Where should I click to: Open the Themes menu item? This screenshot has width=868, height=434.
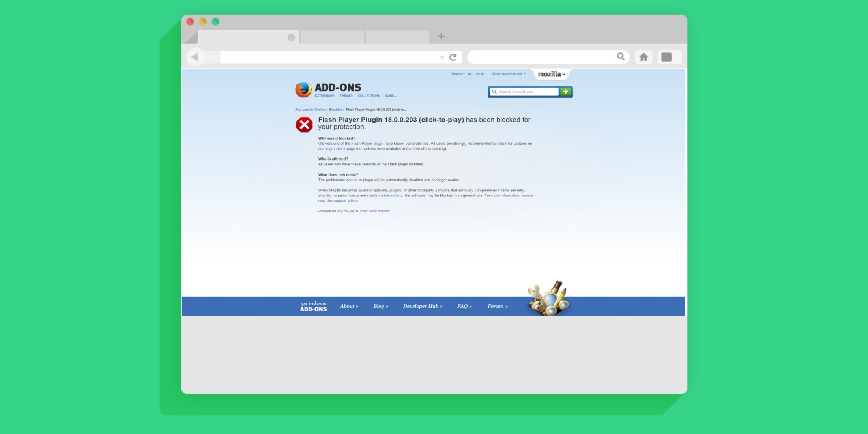point(346,96)
